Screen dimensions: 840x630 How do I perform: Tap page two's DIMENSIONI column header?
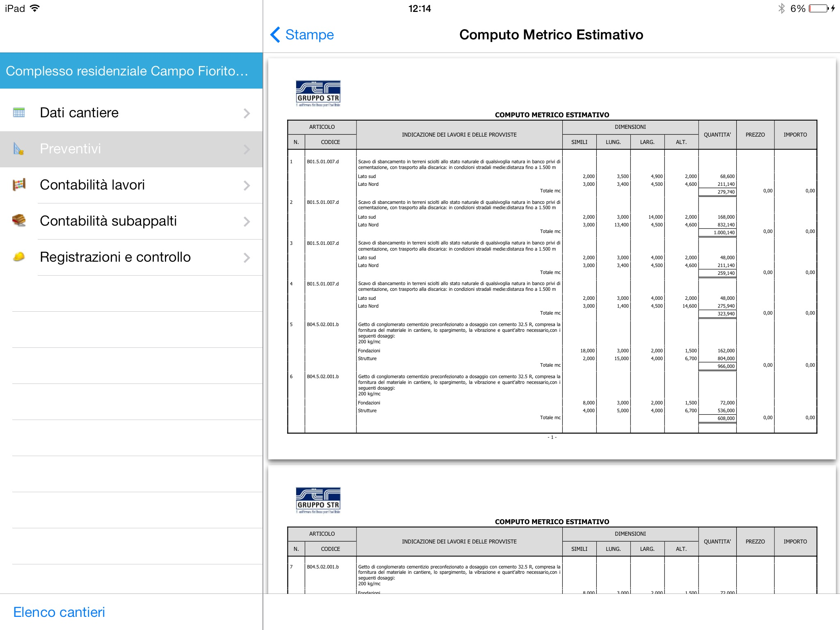click(630, 534)
